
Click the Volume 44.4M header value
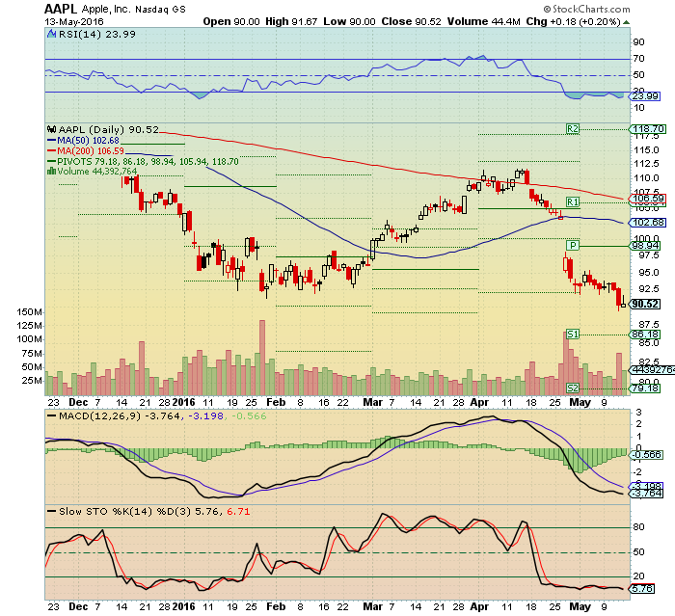click(484, 21)
